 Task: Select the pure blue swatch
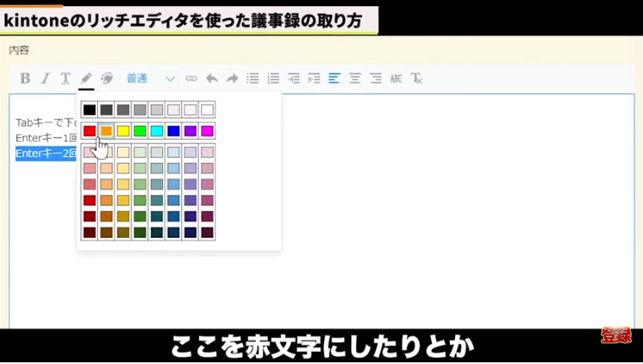coord(173,131)
